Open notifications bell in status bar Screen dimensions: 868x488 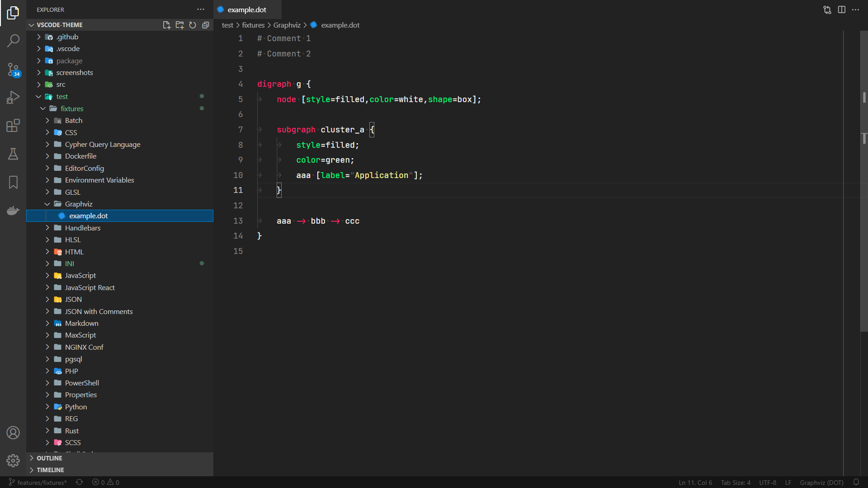[856, 482]
